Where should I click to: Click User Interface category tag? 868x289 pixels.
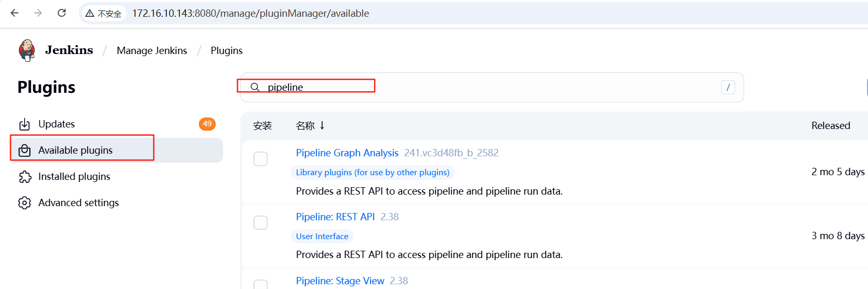click(x=322, y=236)
